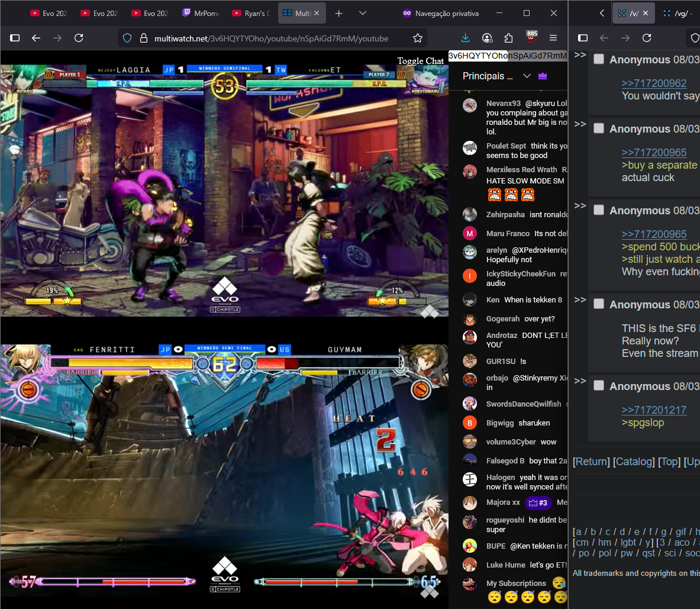Click the multiwatch.net address bar
The image size is (700, 609).
271,38
